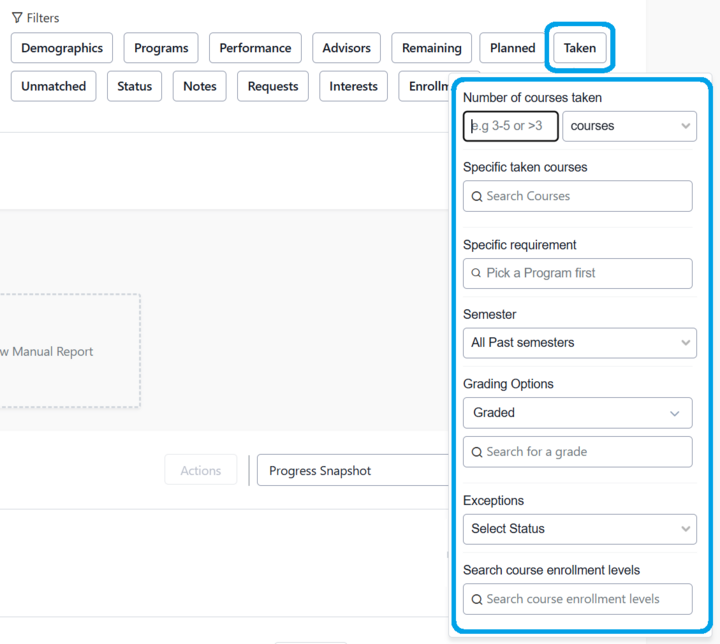This screenshot has height=644, width=720.
Task: Open the Programs filter
Action: click(x=161, y=48)
